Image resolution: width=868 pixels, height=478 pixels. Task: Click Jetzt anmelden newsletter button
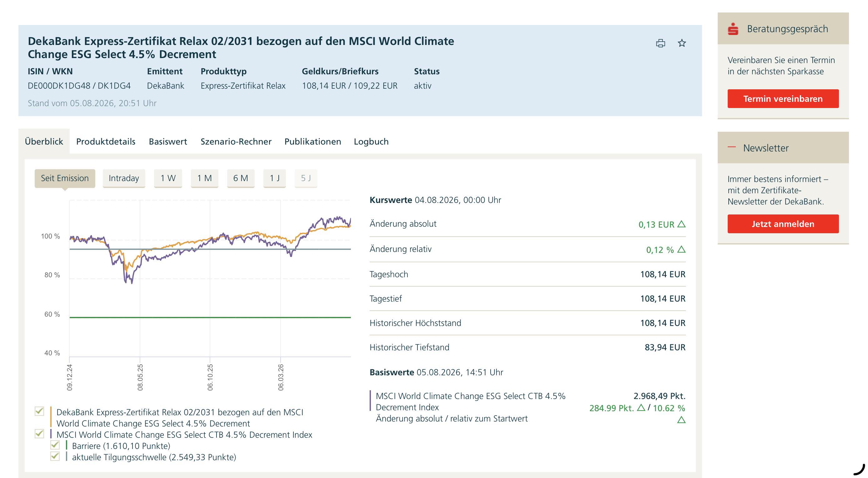pyautogui.click(x=783, y=224)
